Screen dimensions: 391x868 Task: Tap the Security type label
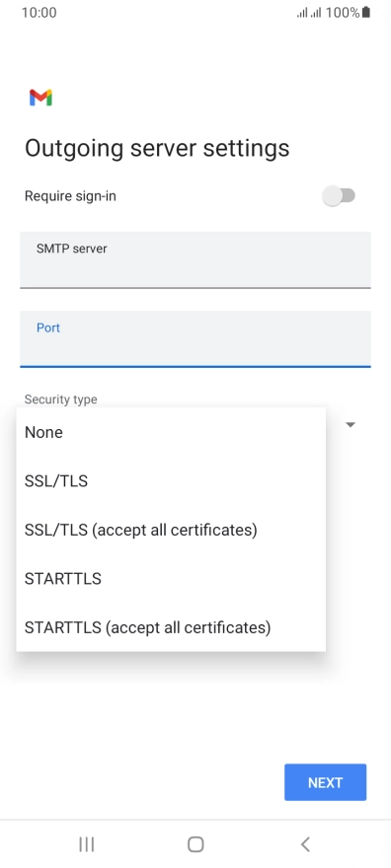[x=61, y=399]
